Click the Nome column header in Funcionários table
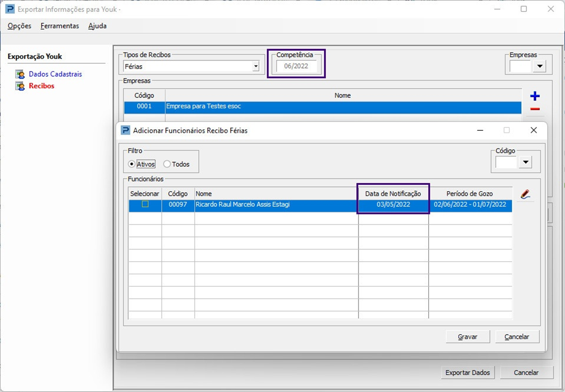 pyautogui.click(x=277, y=194)
